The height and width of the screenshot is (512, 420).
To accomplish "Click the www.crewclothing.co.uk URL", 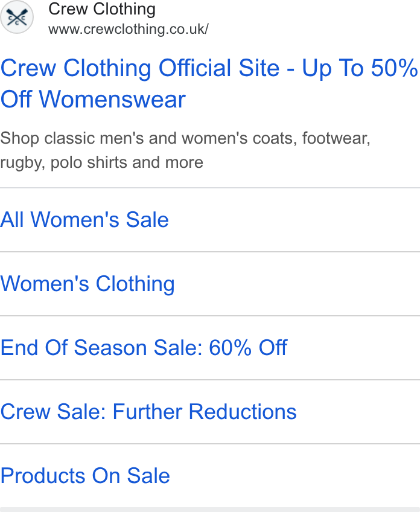I will (x=129, y=29).
